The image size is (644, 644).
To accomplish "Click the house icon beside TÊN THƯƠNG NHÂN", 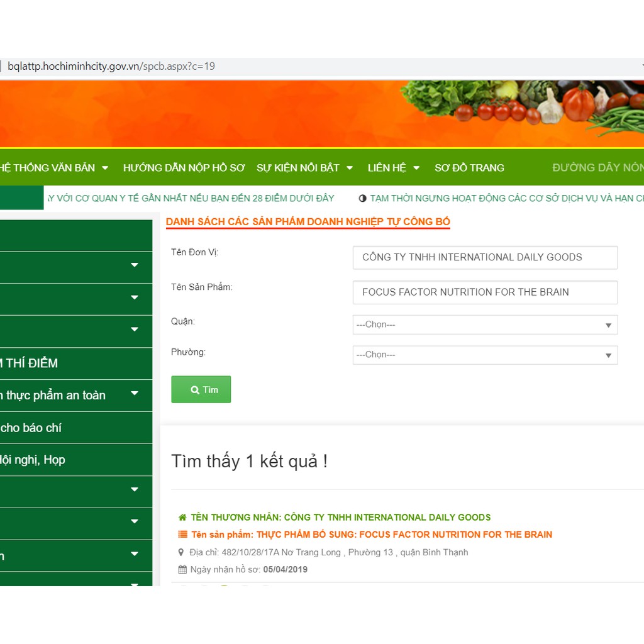I will 182,518.
